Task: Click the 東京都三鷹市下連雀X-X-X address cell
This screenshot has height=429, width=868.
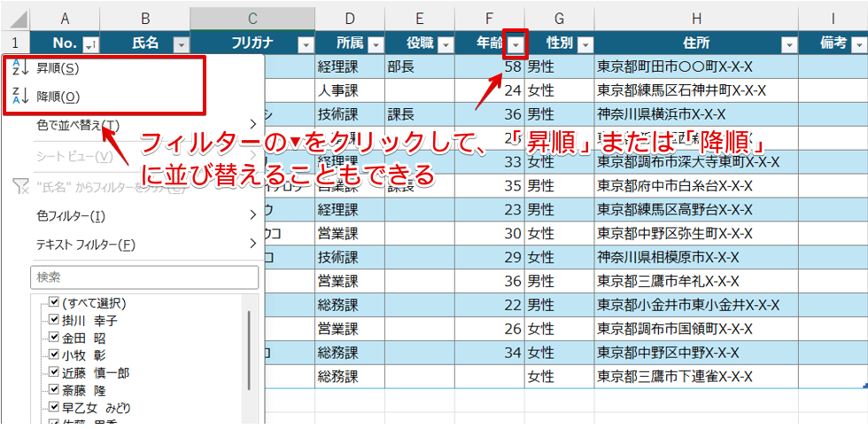Action: coord(696,377)
